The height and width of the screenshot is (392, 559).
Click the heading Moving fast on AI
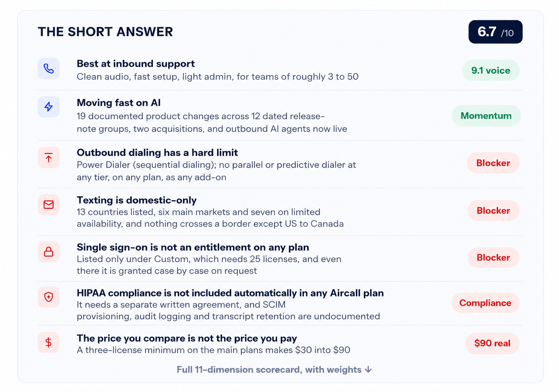click(119, 103)
